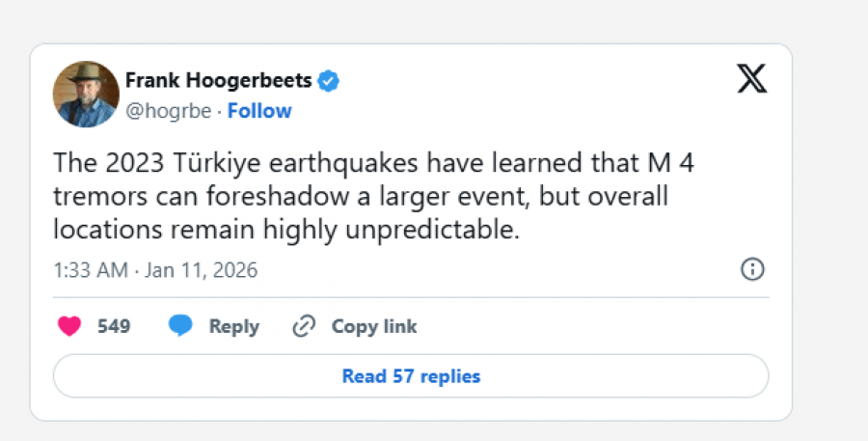Click the Jan 11, 2026 date

coord(202,270)
